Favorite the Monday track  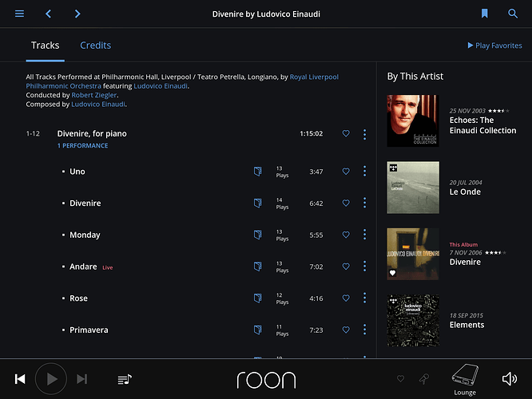346,235
